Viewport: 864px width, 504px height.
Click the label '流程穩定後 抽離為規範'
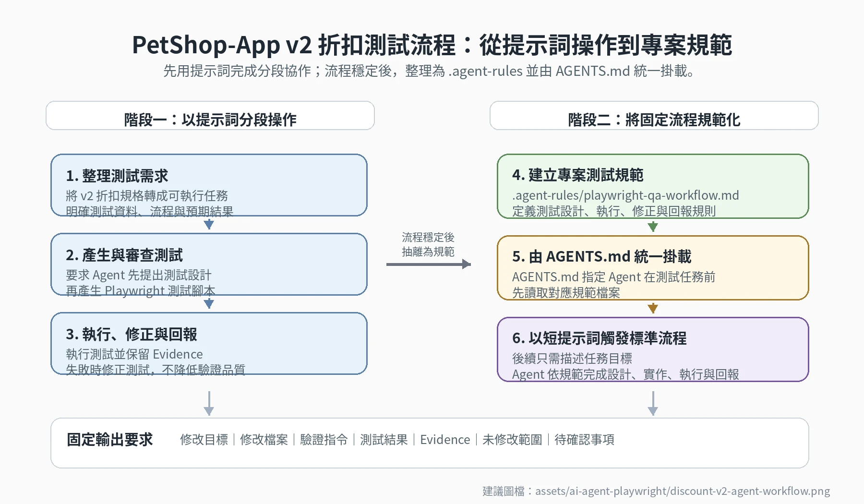(428, 244)
